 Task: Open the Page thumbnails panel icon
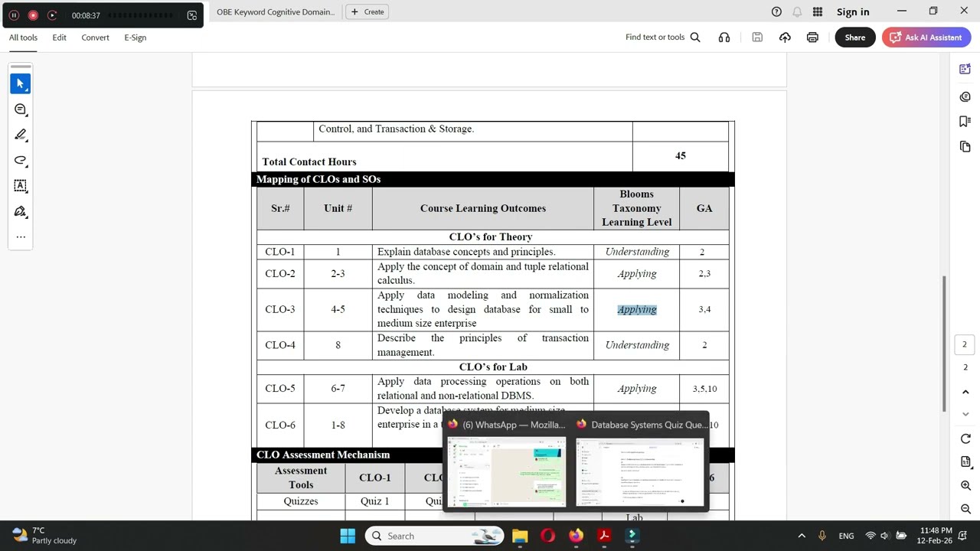[965, 146]
